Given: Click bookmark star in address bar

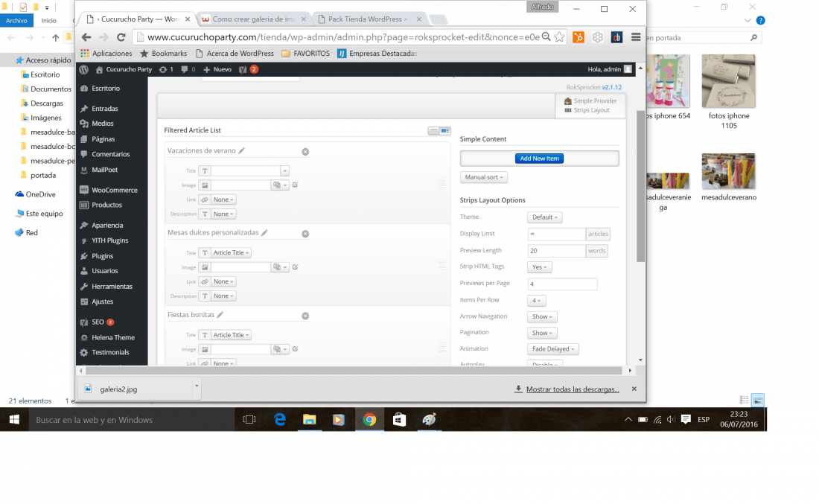Looking at the screenshot, I should (559, 37).
